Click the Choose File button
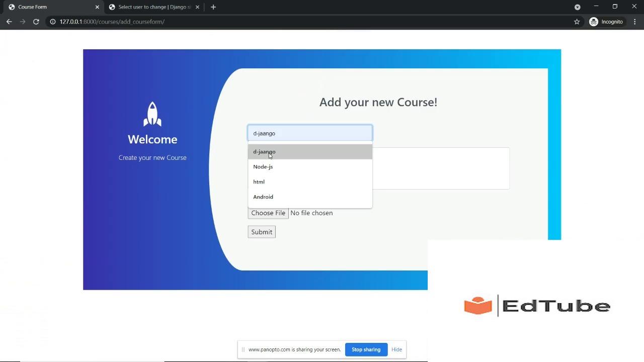The image size is (644, 362). [268, 213]
